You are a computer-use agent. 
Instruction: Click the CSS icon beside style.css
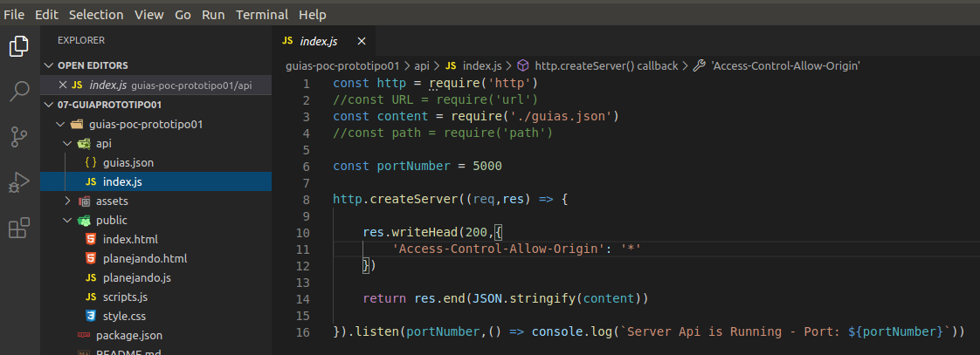pos(91,317)
